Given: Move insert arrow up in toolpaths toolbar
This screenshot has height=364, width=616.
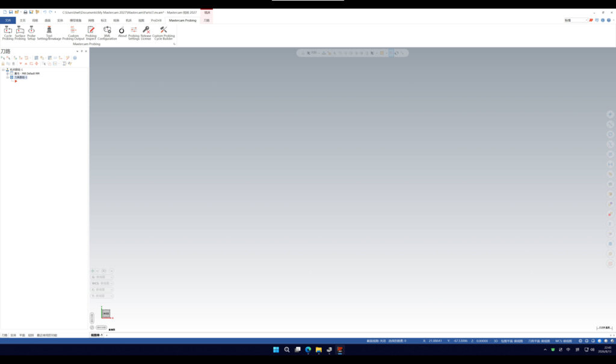Looking at the screenshot, I should (26, 63).
